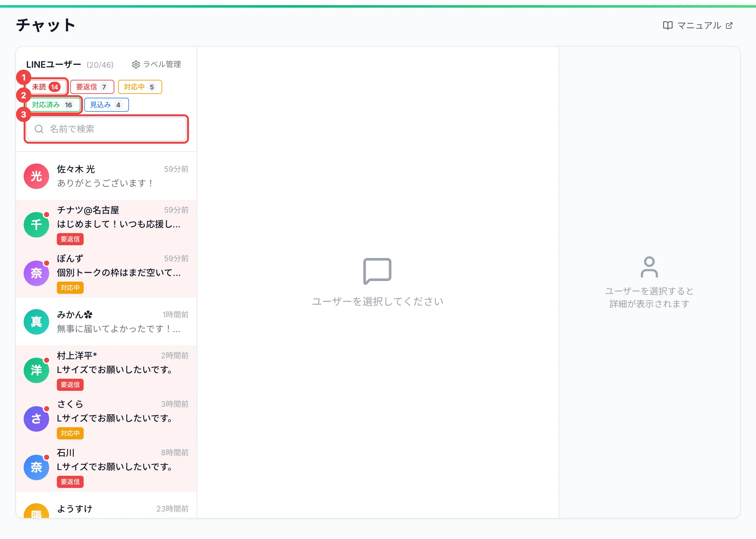Click 個別トークの枠はまだ空いて… message preview

(x=119, y=273)
